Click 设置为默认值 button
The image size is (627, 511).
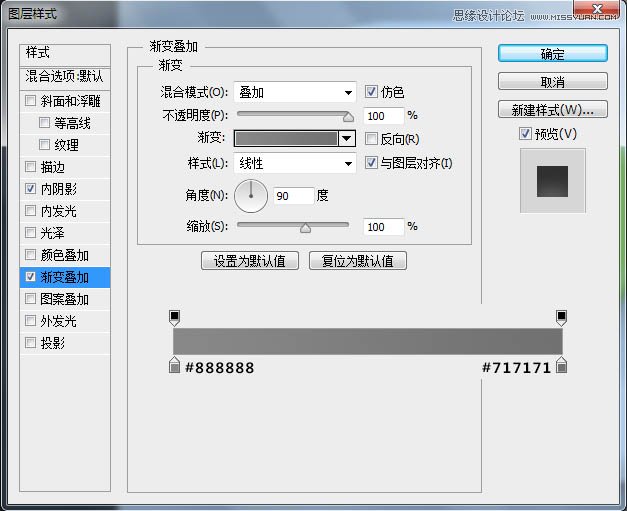250,261
